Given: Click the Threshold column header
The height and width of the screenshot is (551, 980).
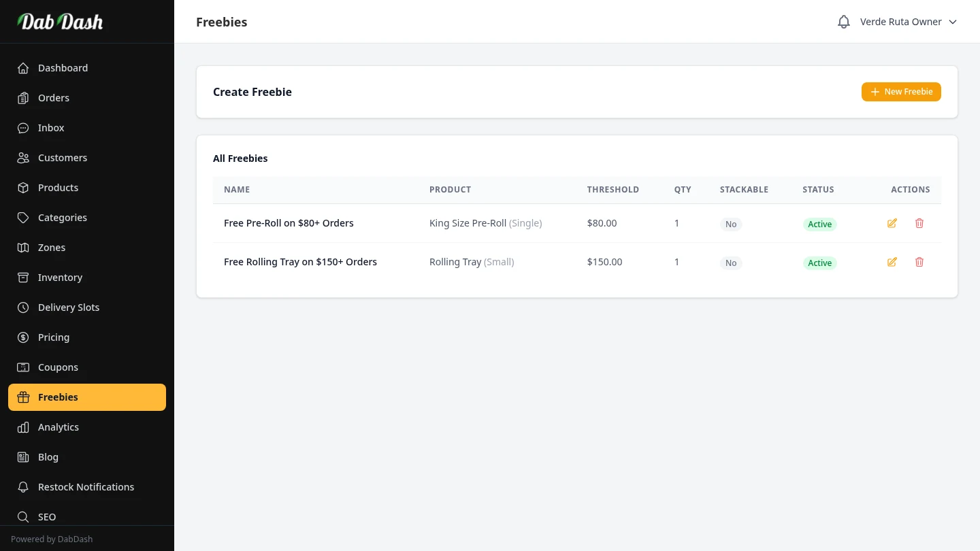Looking at the screenshot, I should click(x=612, y=190).
